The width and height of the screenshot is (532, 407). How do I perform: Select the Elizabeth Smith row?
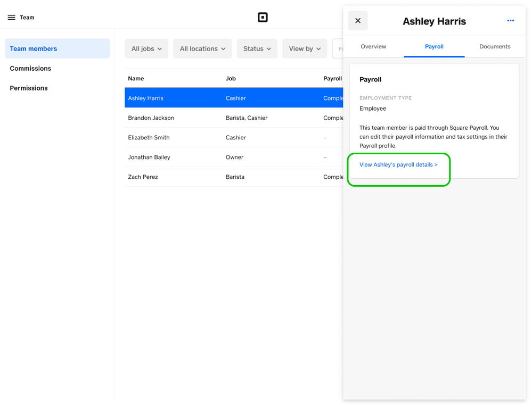149,137
